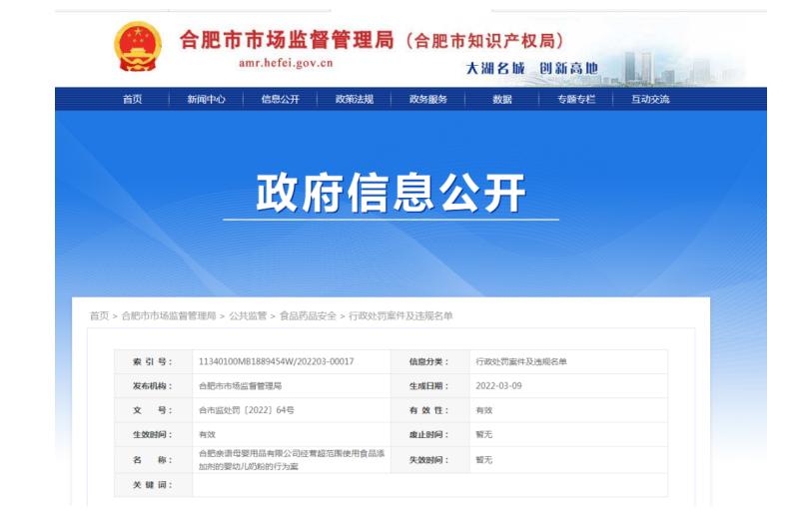Viewport: 804px width, 532px height.
Task: Select the 有效 value beside 生效时间
Action: 207,434
